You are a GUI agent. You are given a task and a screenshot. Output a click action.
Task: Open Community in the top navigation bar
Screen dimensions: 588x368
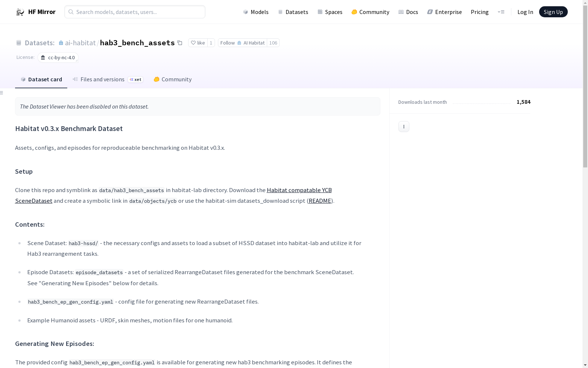(370, 12)
